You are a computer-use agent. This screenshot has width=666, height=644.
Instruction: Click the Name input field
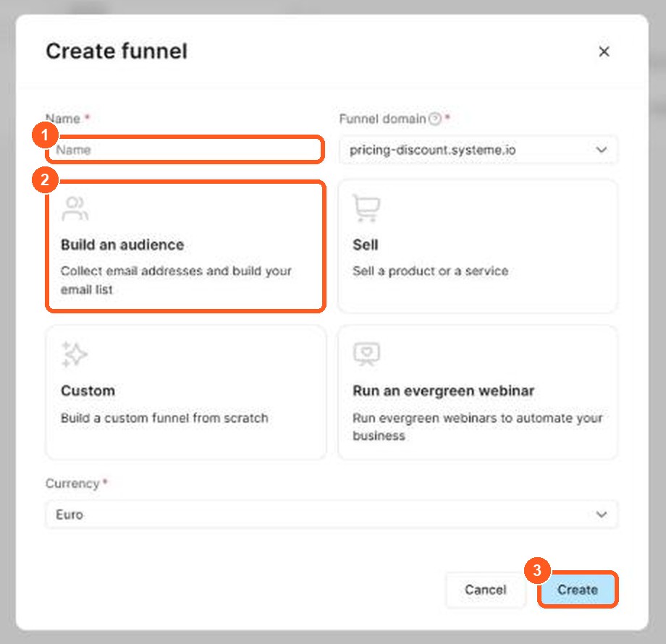185,150
